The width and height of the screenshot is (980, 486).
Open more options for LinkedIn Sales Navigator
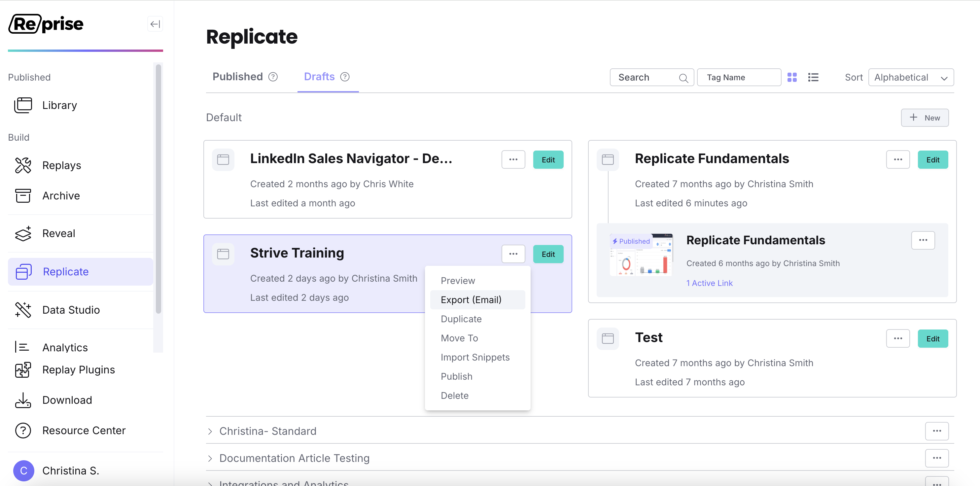coord(513,160)
